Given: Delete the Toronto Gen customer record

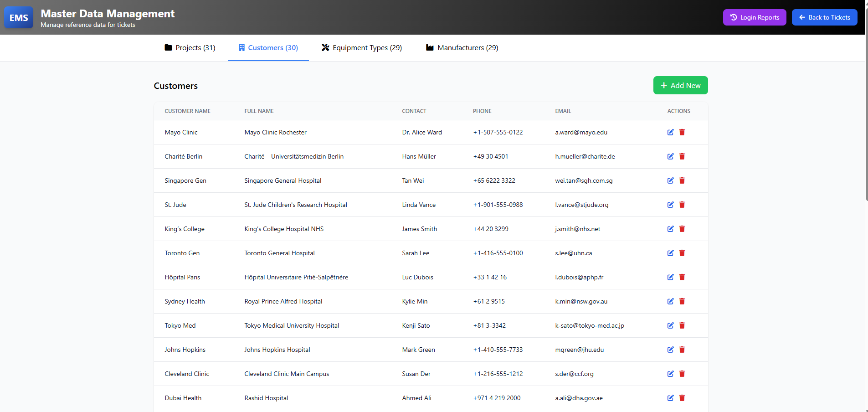Looking at the screenshot, I should (682, 253).
